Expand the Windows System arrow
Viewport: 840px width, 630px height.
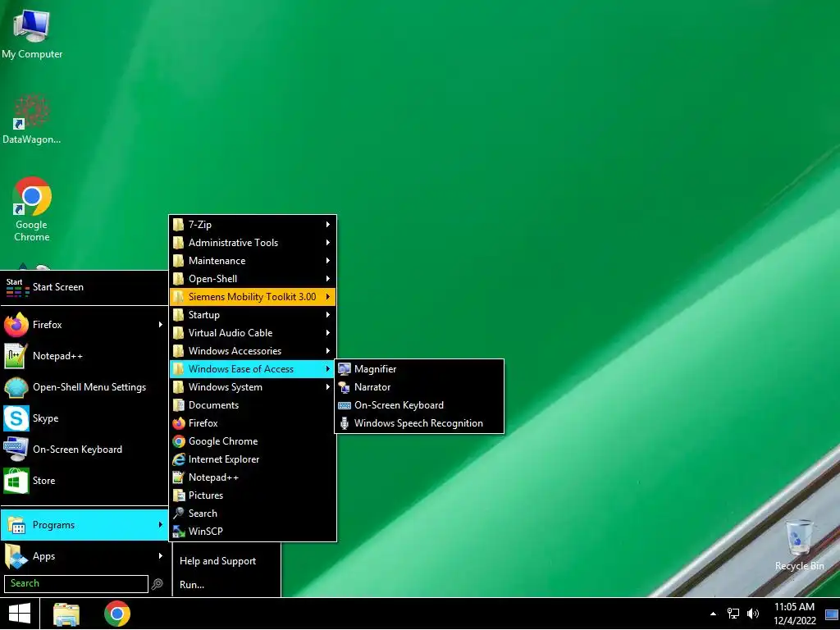click(328, 387)
